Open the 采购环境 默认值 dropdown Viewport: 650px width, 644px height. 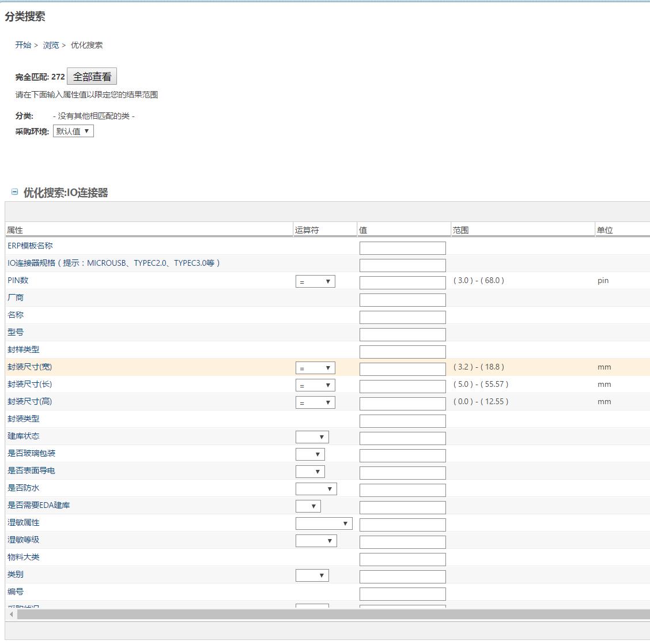(x=73, y=131)
